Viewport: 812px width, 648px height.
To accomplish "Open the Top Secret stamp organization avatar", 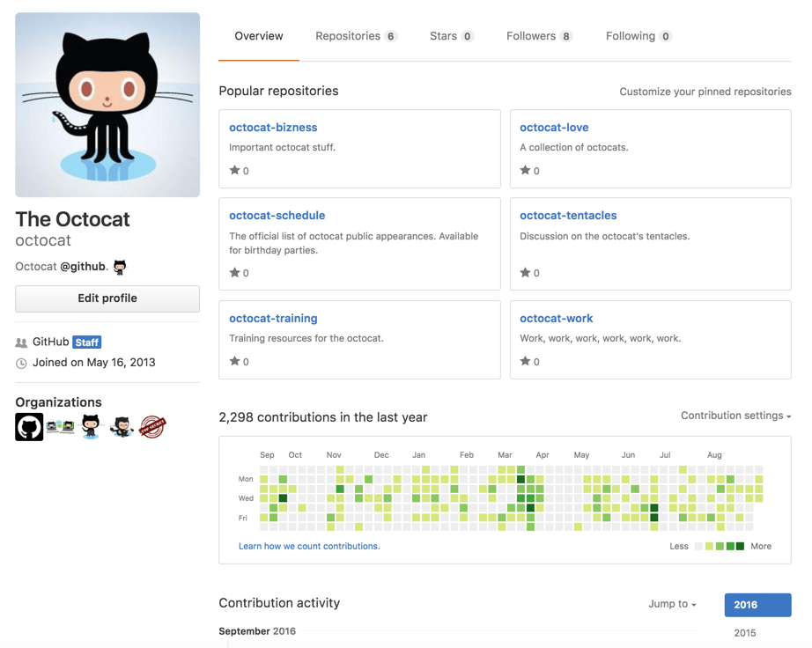I will [152, 427].
